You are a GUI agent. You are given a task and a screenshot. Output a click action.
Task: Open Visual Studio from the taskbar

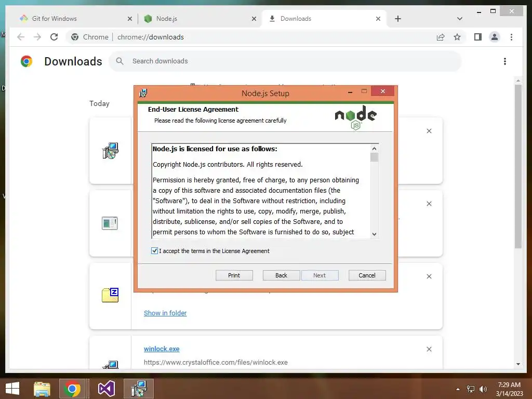(106, 389)
